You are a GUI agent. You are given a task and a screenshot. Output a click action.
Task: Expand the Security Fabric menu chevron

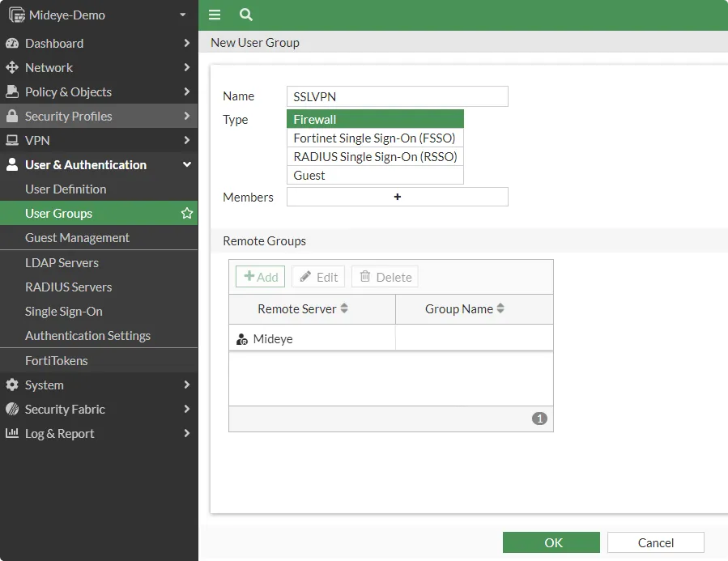tap(187, 409)
